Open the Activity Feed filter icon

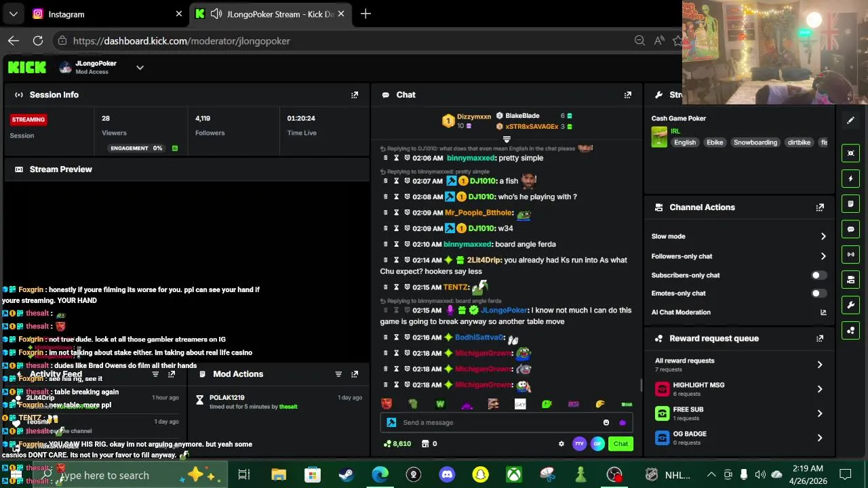(x=155, y=374)
